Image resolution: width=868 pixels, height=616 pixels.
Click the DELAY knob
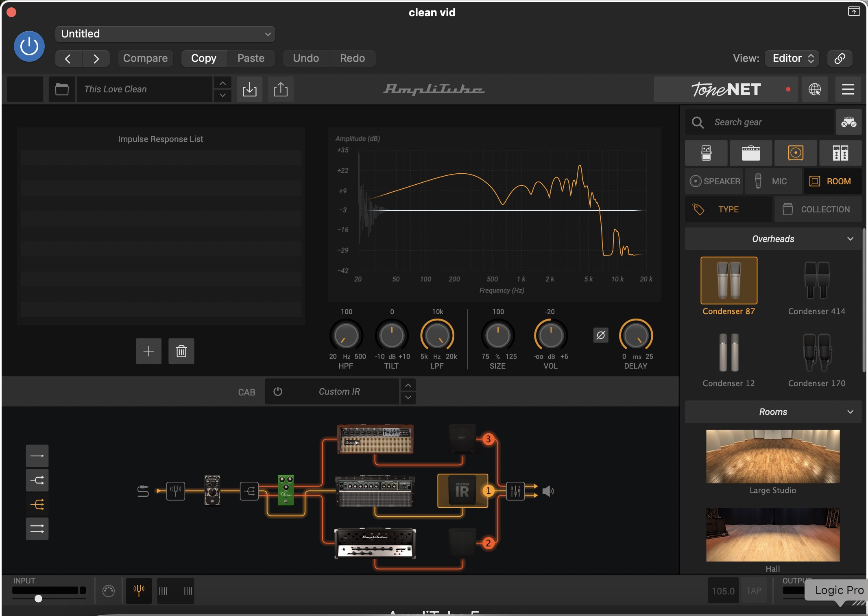click(x=636, y=336)
